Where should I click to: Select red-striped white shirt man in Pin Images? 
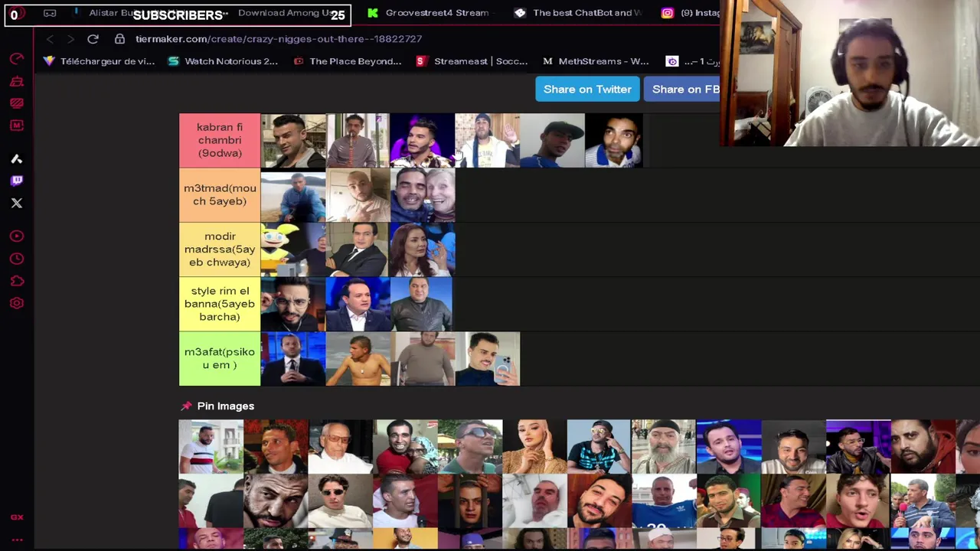(x=211, y=447)
